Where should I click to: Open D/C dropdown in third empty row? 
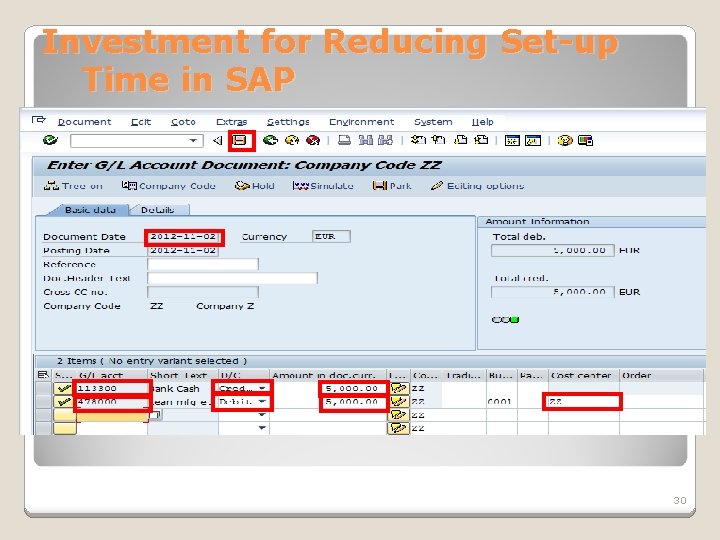click(262, 415)
